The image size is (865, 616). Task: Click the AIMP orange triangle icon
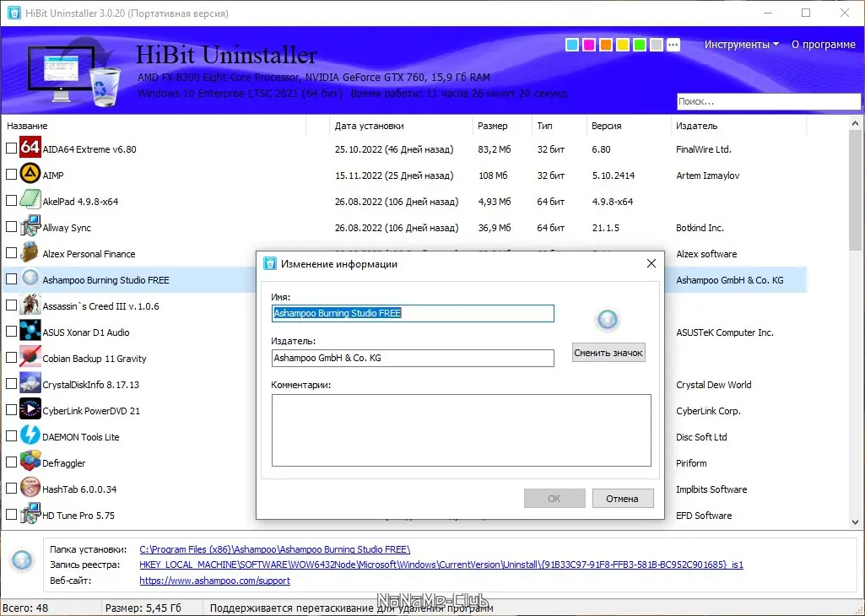click(30, 174)
